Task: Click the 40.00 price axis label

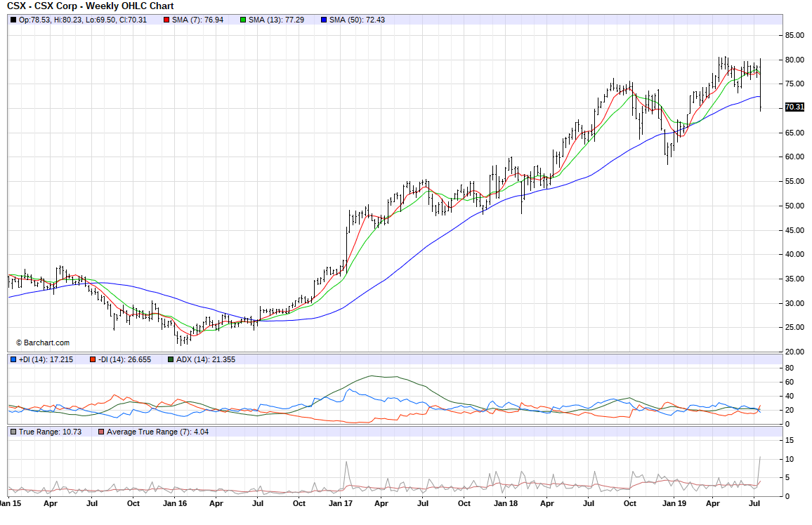Action: [x=794, y=254]
